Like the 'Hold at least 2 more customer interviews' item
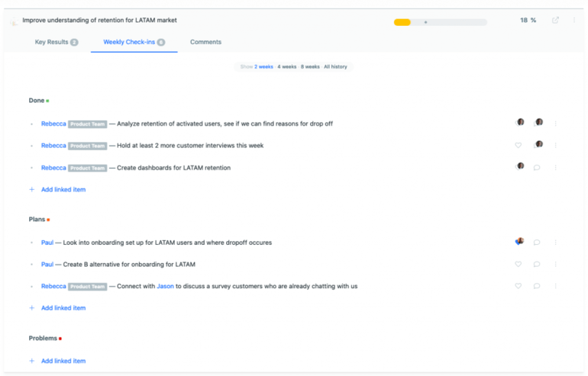 [x=519, y=145]
